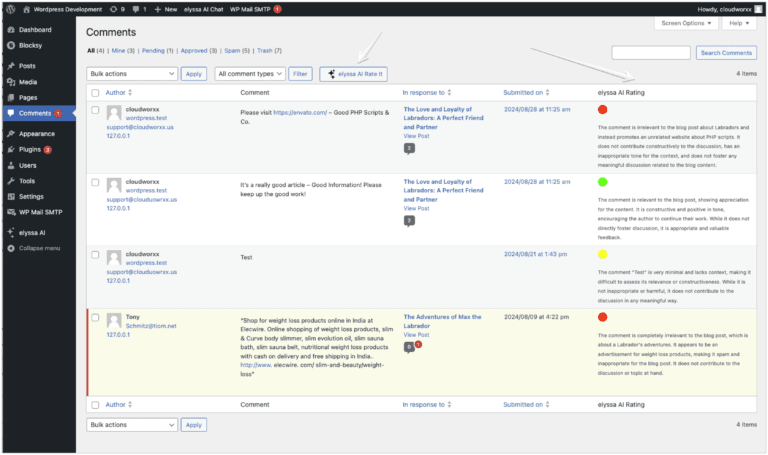
Task: Toggle select-all checkbox in table footer
Action: 95,405
